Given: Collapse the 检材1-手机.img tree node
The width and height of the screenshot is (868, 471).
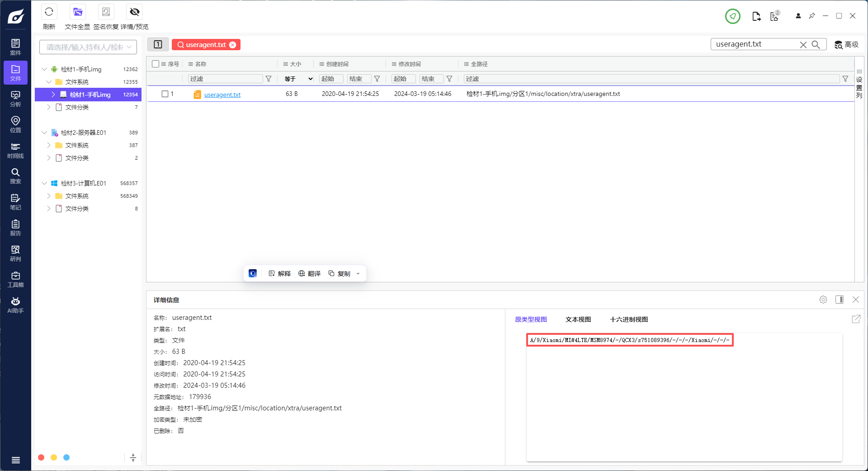Looking at the screenshot, I should click(x=44, y=69).
